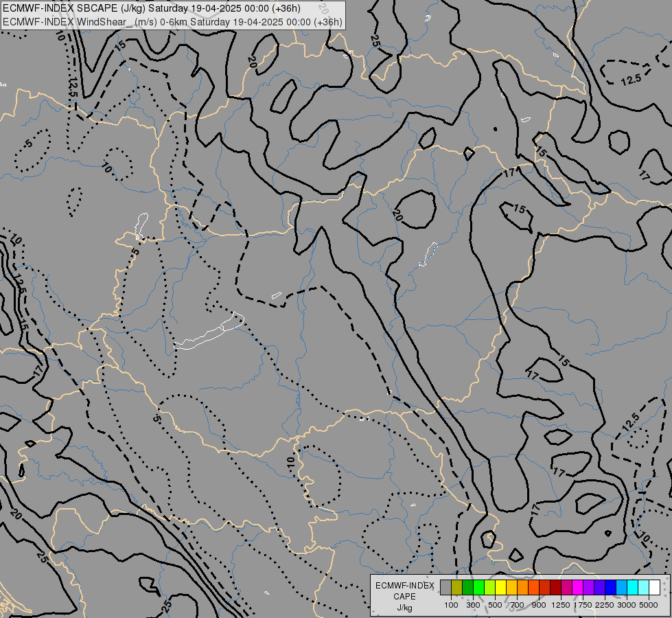
Task: Pick the bright cyan legend swatch
Action: [633, 587]
